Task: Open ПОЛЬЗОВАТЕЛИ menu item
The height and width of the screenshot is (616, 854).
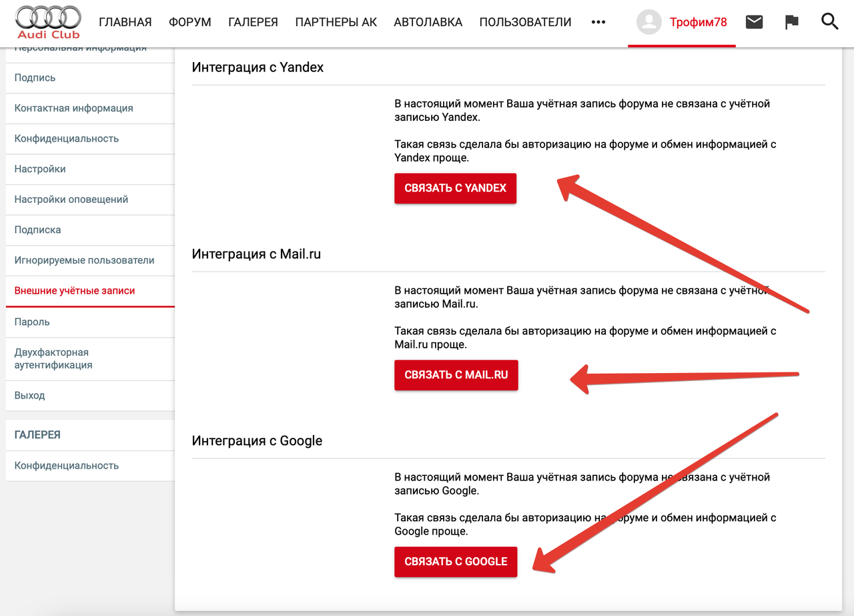Action: [x=526, y=22]
